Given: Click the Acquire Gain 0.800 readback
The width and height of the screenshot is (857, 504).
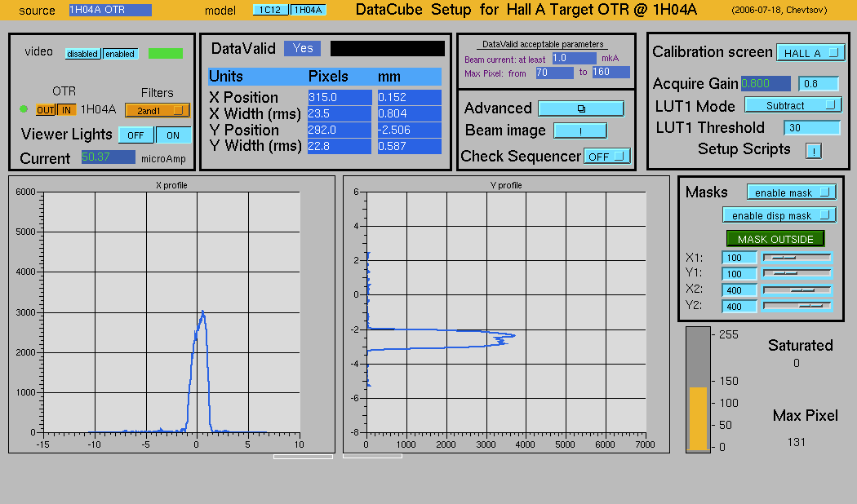Looking at the screenshot, I should [766, 83].
